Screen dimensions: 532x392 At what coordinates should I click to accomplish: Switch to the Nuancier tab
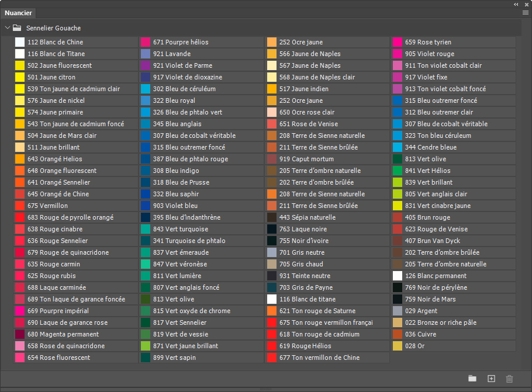click(18, 13)
